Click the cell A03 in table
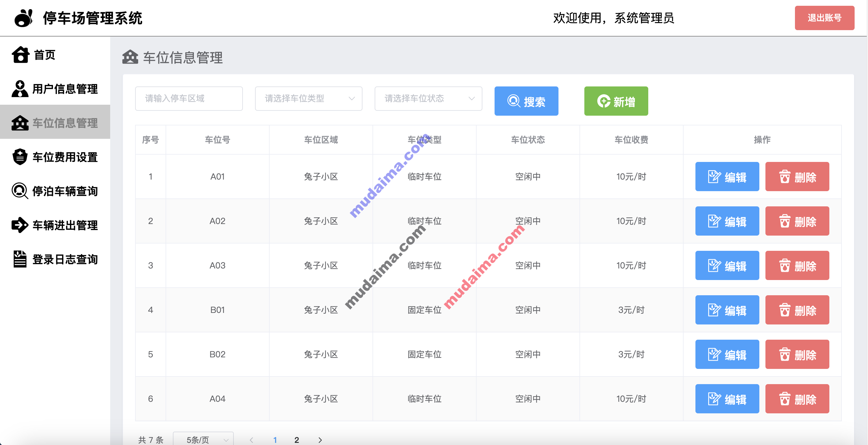Screen dimensions: 868x445 pyautogui.click(x=217, y=265)
